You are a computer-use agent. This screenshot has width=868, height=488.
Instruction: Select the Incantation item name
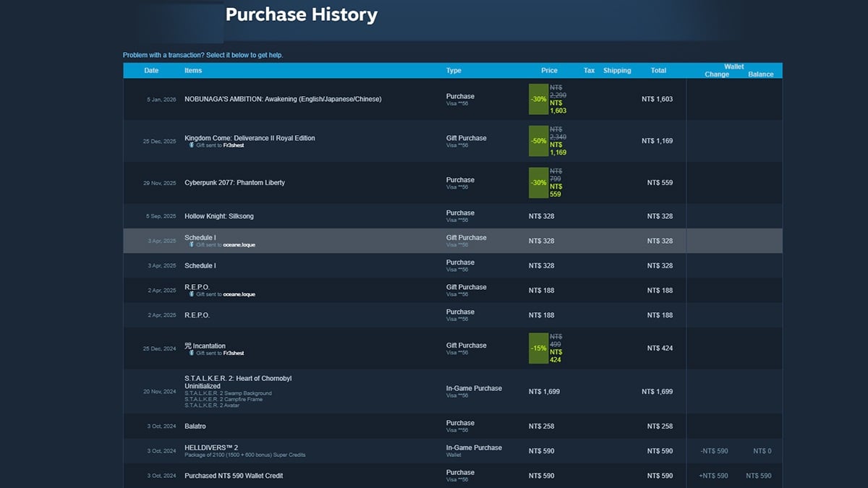click(205, 346)
